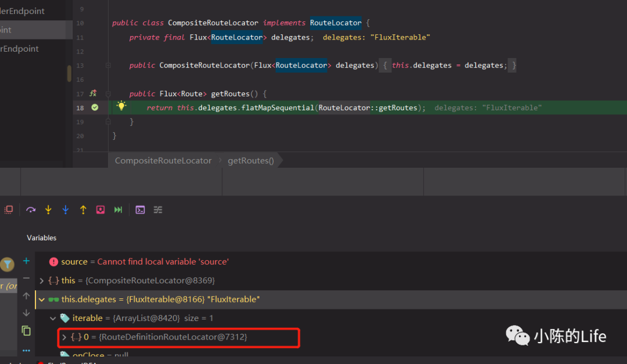
Task: Click the delegates field name on line 11
Action: pyautogui.click(x=290, y=37)
